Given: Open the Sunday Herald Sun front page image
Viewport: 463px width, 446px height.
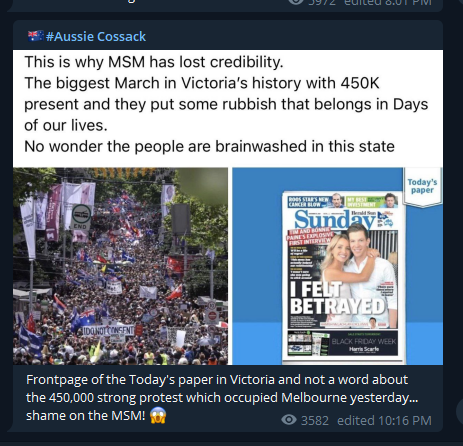Looking at the screenshot, I should 338,266.
